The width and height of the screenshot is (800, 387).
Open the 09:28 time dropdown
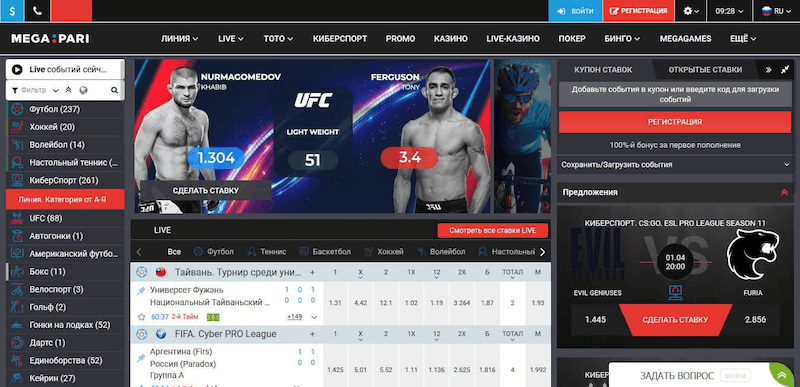pos(729,11)
